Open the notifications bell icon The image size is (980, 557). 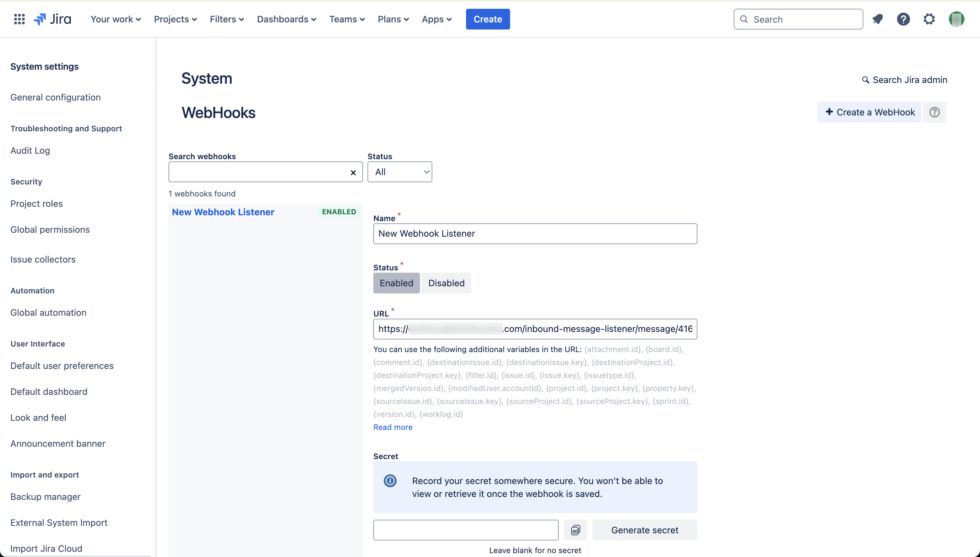coord(878,19)
